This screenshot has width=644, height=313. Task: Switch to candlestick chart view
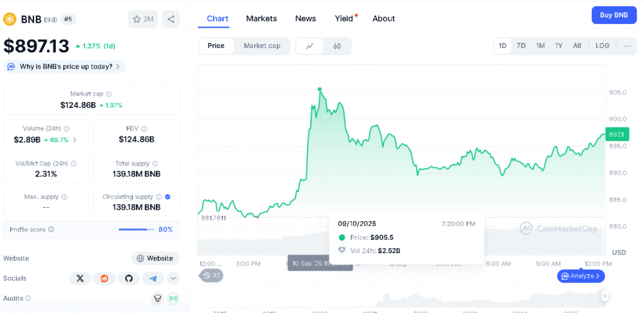(337, 46)
